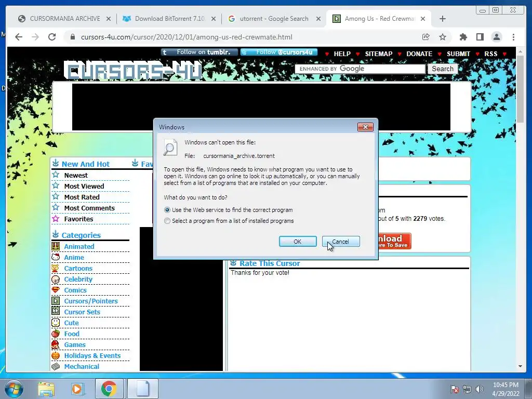
Task: Click the Cursors-4U site logo
Action: point(133,71)
